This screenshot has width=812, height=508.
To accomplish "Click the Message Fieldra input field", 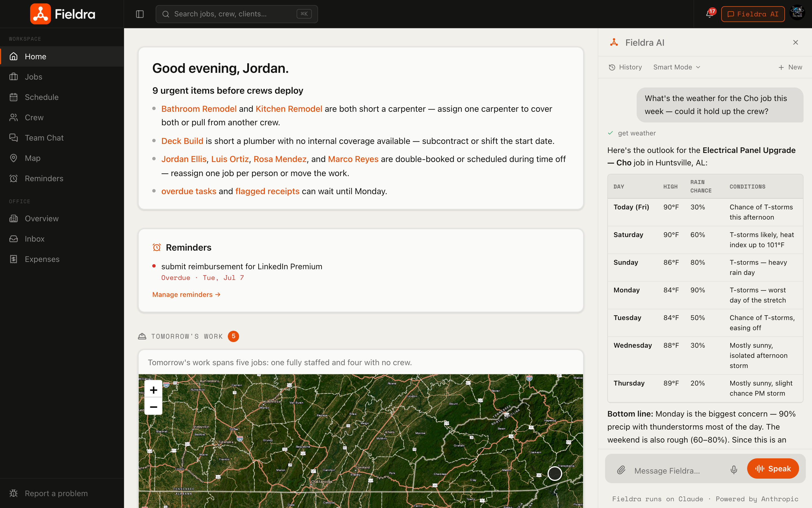I will tap(678, 470).
